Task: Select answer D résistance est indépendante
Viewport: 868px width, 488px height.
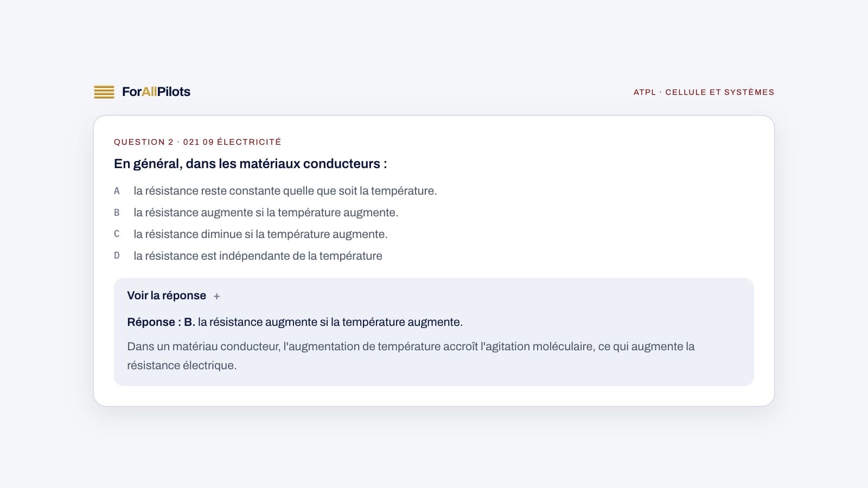Action: (x=258, y=256)
